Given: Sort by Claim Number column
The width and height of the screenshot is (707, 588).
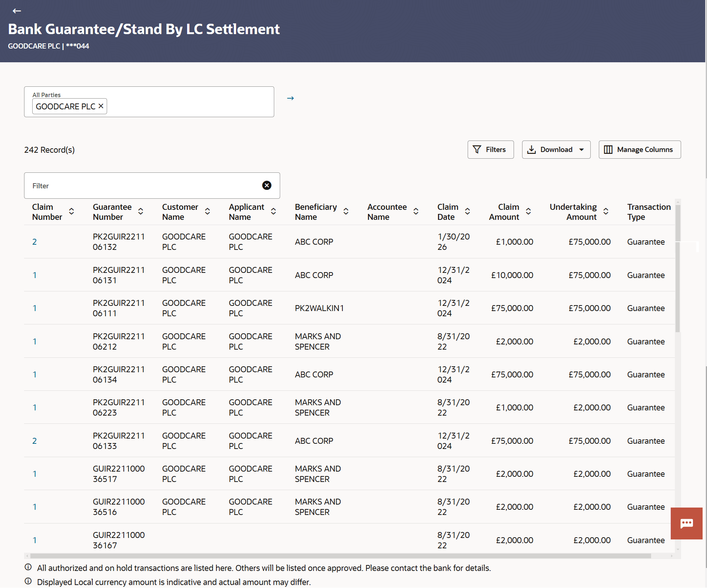Looking at the screenshot, I should coord(72,211).
